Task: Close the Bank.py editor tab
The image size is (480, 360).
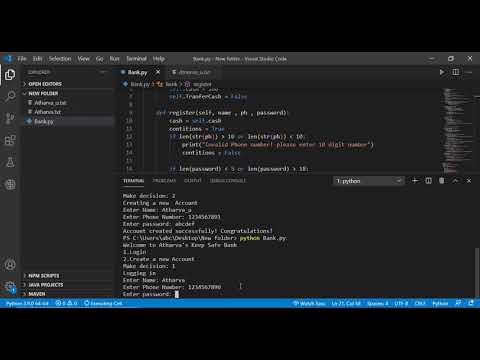Action: point(158,72)
